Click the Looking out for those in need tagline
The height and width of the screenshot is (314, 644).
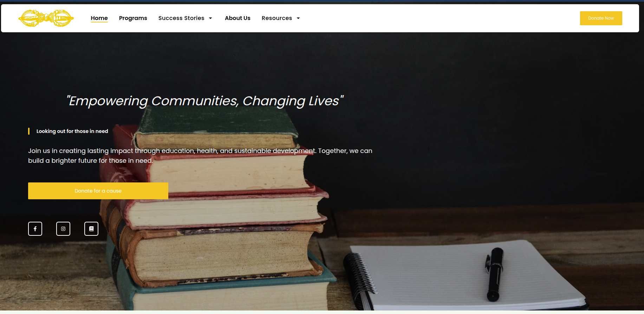pyautogui.click(x=72, y=131)
